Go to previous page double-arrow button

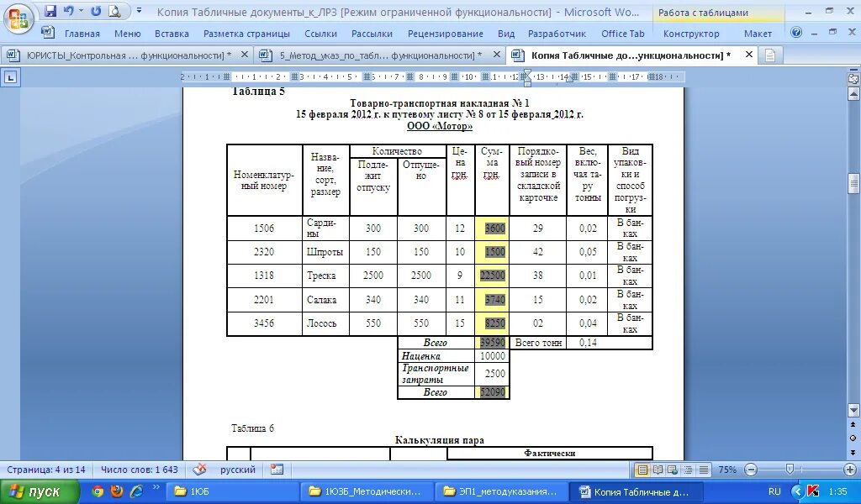click(x=853, y=425)
